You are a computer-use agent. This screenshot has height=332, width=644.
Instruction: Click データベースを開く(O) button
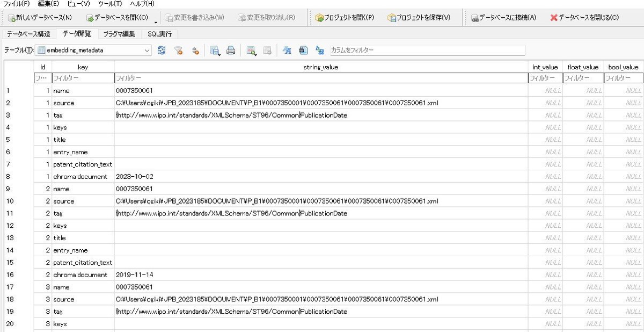coord(117,17)
